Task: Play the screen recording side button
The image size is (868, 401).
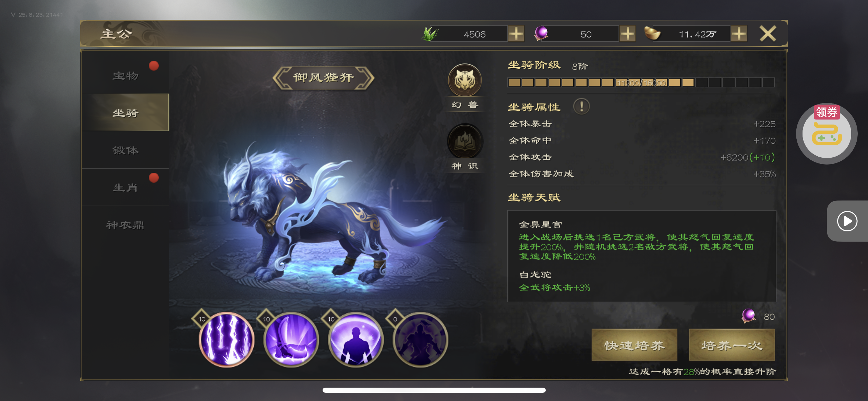Action: pyautogui.click(x=847, y=221)
